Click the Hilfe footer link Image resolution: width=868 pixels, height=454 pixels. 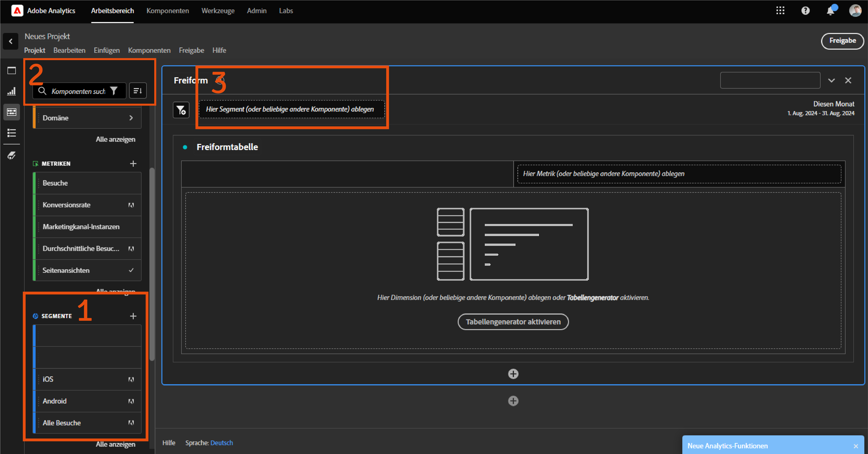pyautogui.click(x=169, y=443)
